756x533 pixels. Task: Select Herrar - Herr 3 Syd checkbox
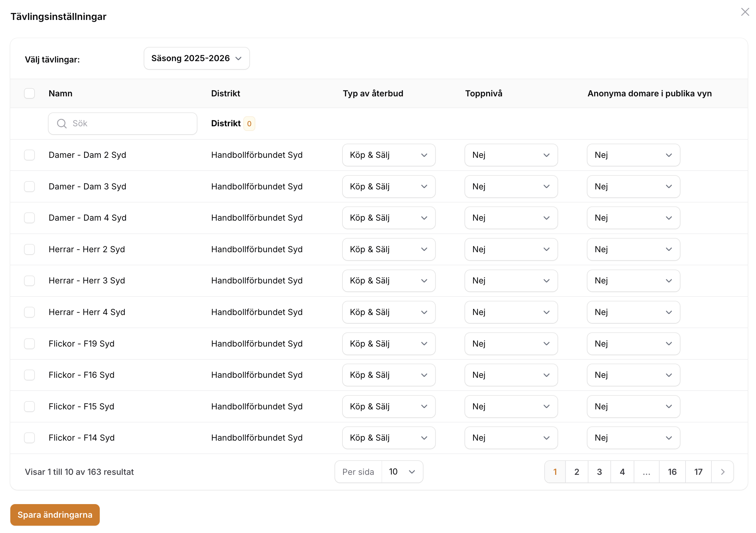coord(30,281)
